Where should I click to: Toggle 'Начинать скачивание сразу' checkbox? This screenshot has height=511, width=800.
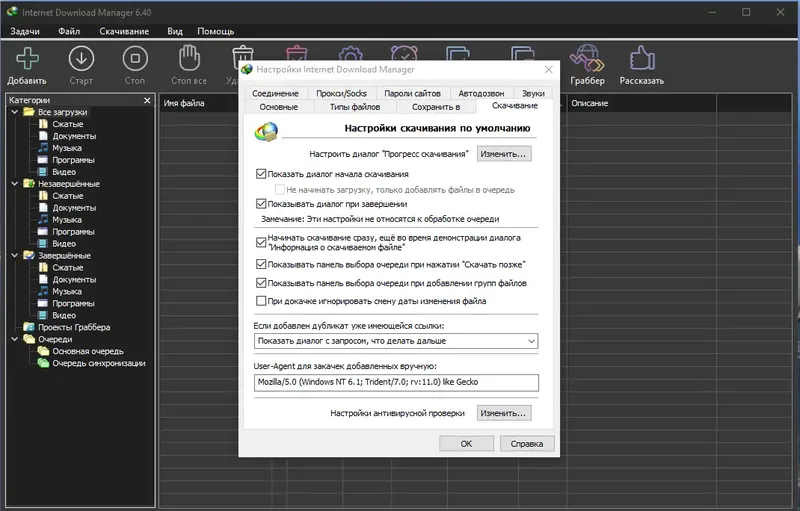(x=261, y=242)
